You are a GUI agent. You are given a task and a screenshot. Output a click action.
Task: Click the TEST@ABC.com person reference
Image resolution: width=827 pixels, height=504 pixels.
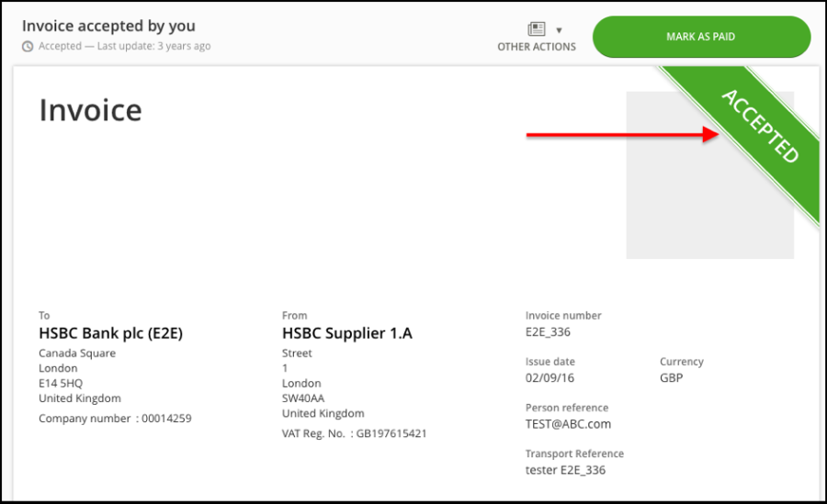tap(568, 424)
